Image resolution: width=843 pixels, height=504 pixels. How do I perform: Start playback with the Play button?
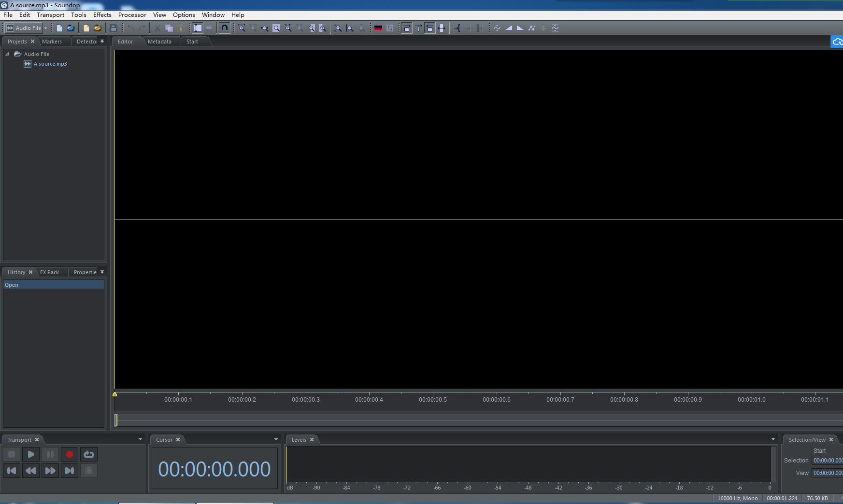31,454
